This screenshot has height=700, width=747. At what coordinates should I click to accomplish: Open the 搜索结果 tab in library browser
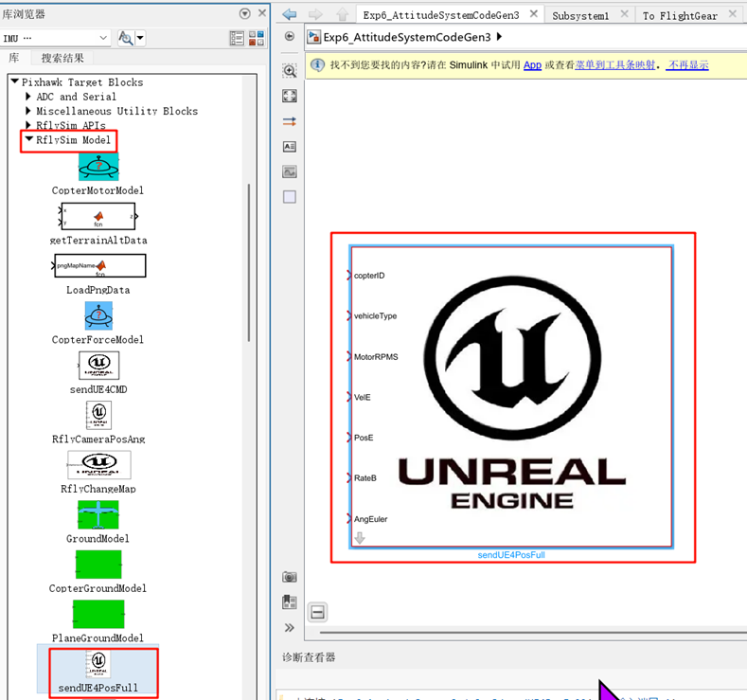point(62,59)
